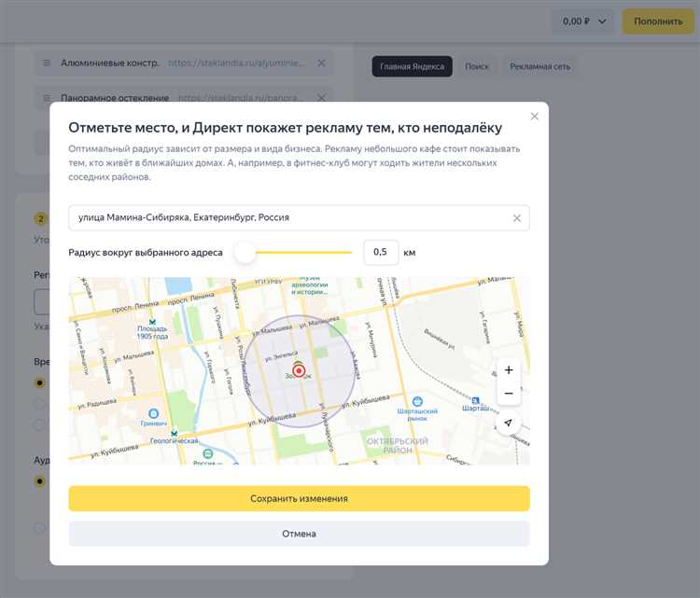Remove the Алюминиевые констр. link row

[x=321, y=63]
